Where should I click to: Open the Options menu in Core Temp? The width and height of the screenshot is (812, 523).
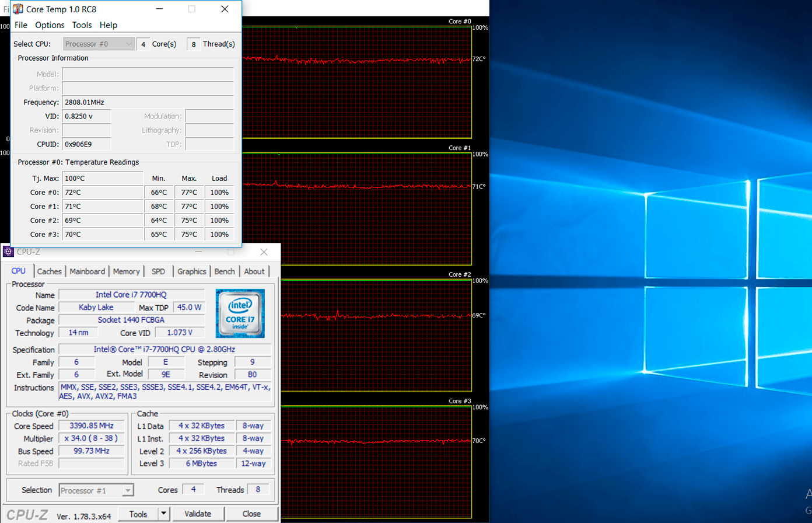click(x=50, y=25)
